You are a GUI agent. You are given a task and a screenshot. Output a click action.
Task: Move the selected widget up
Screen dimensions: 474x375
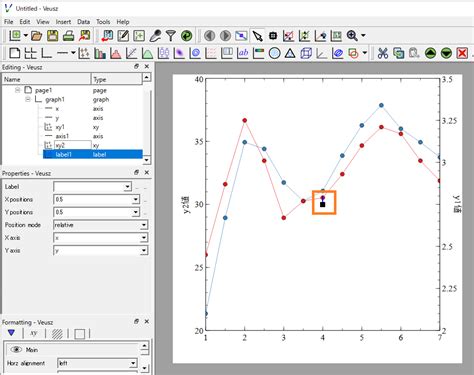point(431,53)
